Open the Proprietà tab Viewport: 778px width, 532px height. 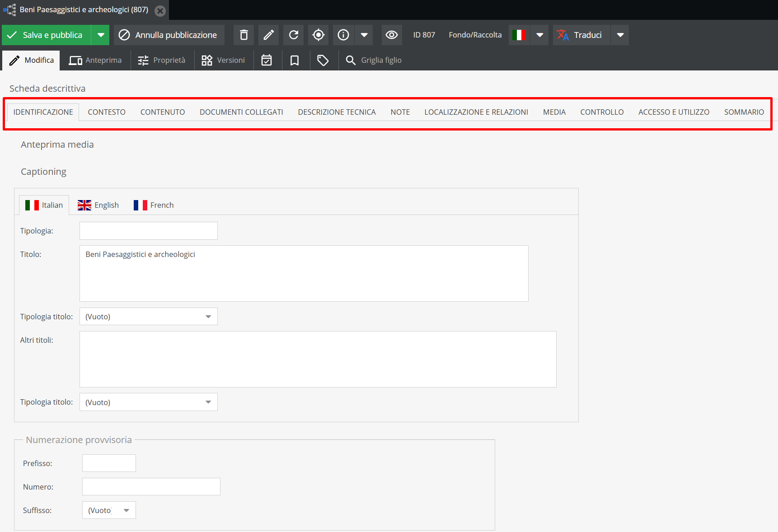pos(162,60)
